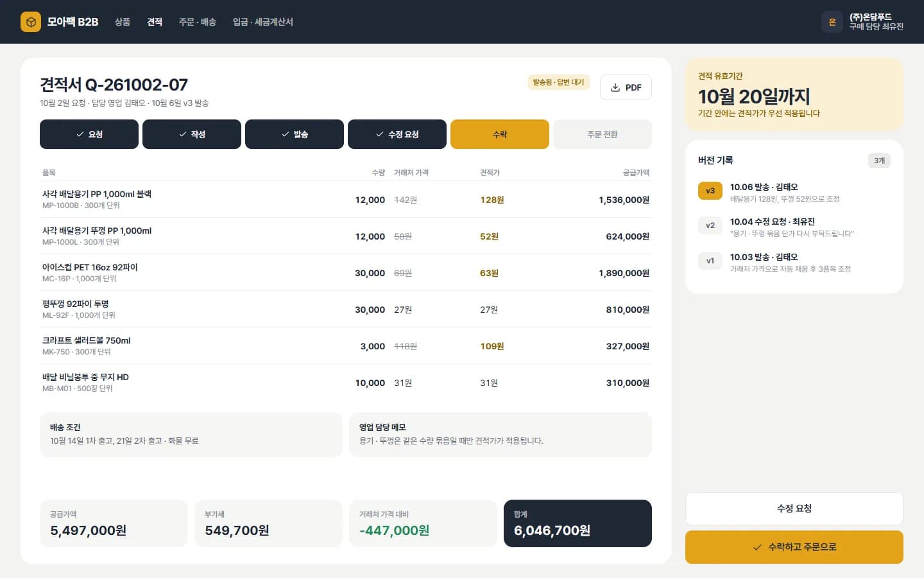Viewport: 924px width, 578px height.
Task: Select the 작성 step
Action: coord(192,134)
